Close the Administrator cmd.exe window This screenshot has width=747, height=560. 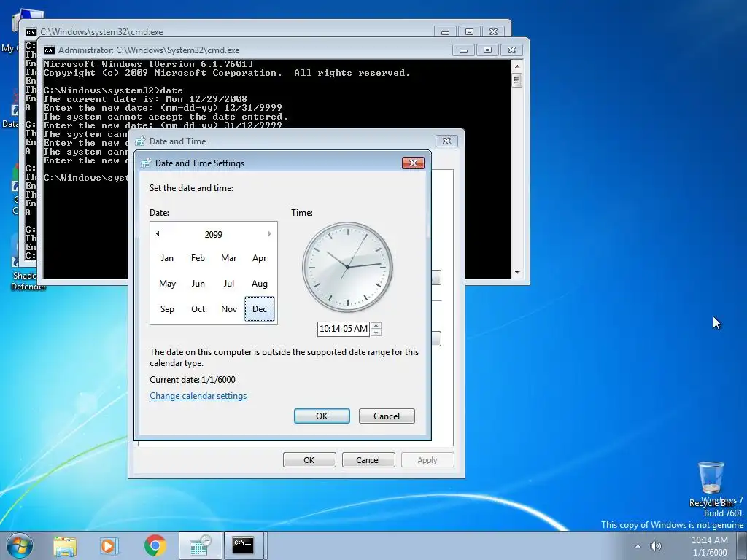511,50
